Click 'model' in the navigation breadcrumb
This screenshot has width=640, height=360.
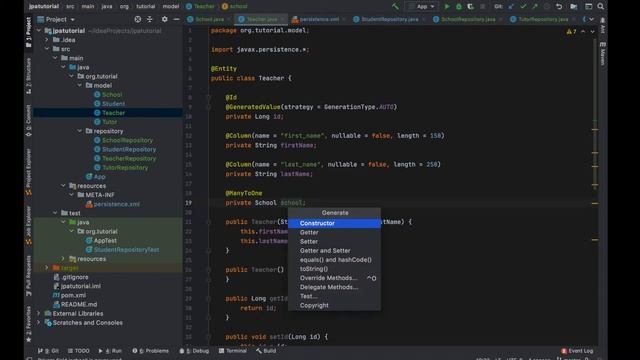click(x=171, y=7)
